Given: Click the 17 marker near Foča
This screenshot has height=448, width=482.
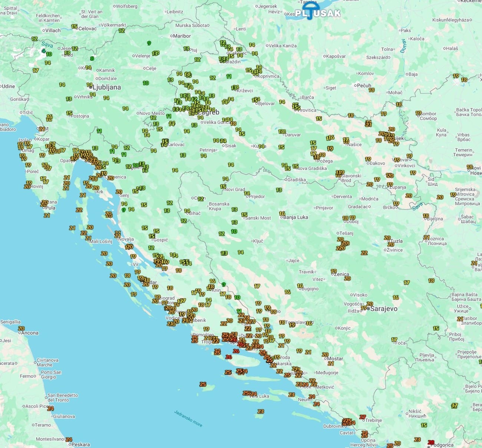Looking at the screenshot, I should tap(394, 339).
